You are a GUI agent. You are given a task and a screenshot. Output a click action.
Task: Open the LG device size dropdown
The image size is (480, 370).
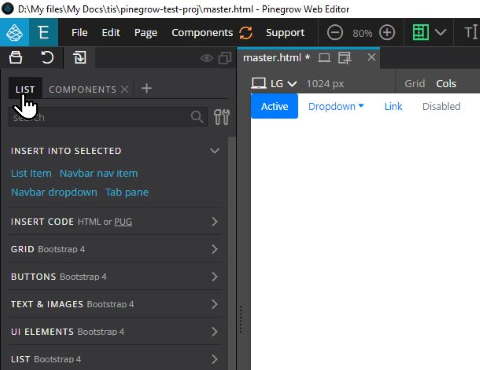274,83
